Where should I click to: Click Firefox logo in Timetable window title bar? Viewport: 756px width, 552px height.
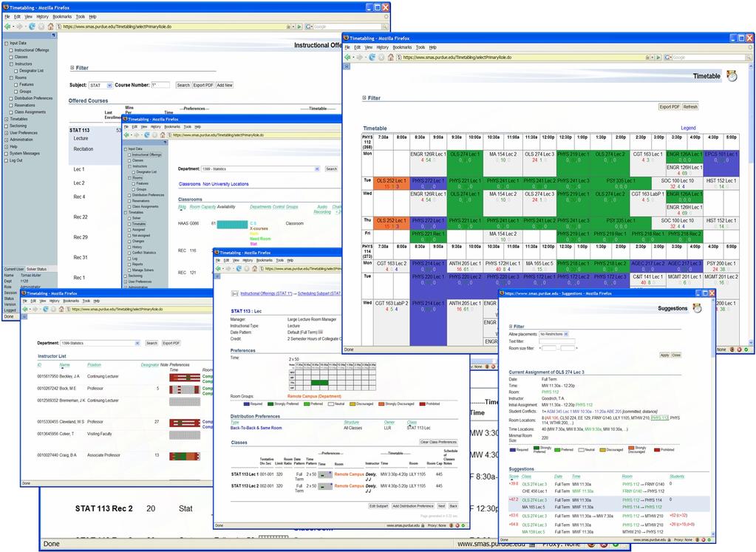(x=346, y=38)
